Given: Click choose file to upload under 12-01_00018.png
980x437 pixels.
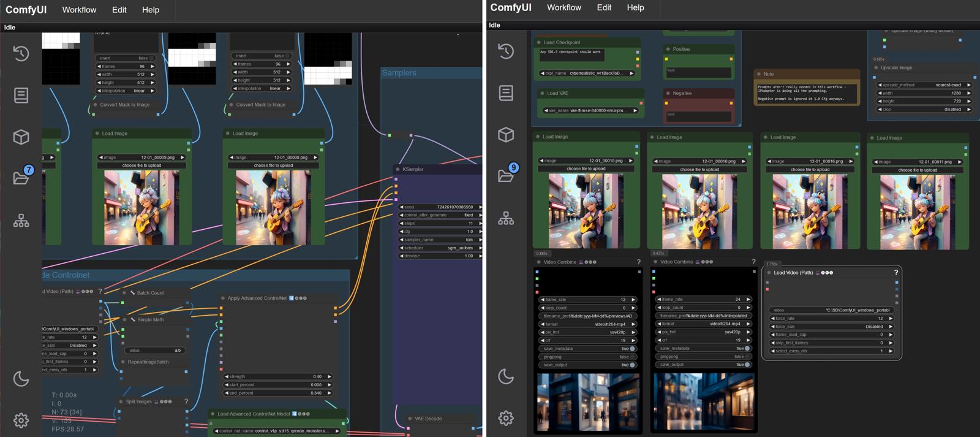Looking at the screenshot, I should (x=586, y=169).
